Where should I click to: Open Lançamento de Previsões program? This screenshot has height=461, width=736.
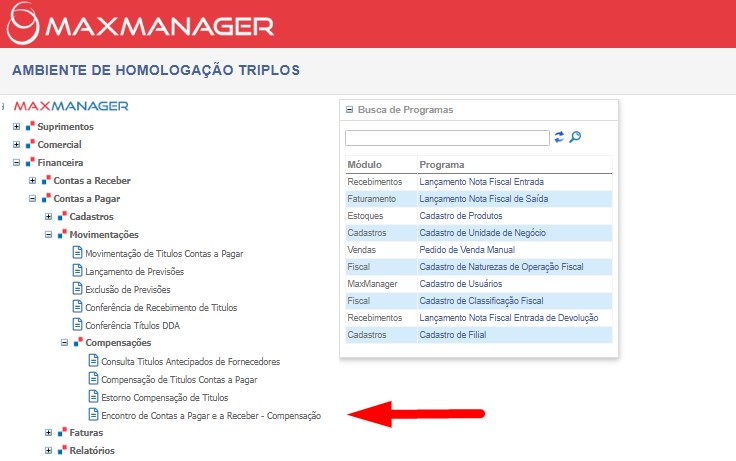coord(135,271)
